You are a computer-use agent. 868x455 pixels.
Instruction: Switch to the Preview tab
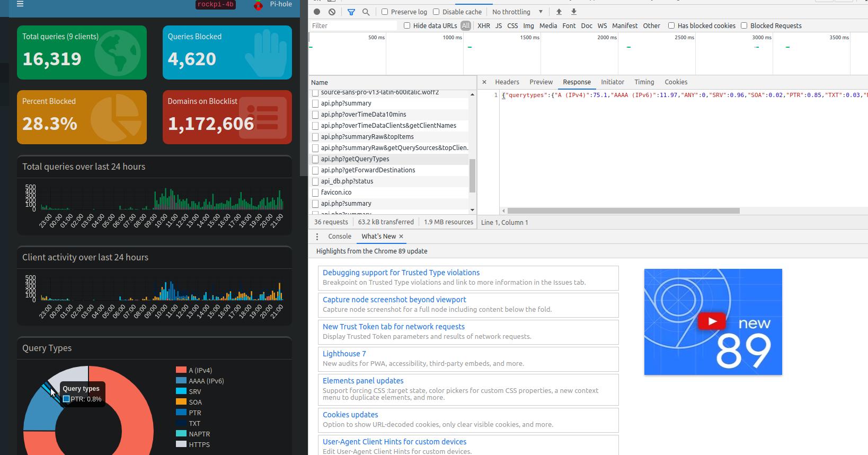tap(541, 82)
